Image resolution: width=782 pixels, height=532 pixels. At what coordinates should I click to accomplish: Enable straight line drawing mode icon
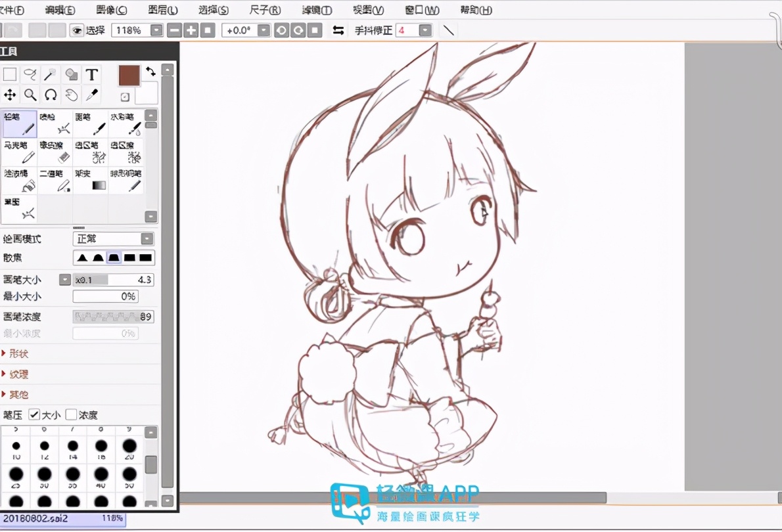[448, 30]
